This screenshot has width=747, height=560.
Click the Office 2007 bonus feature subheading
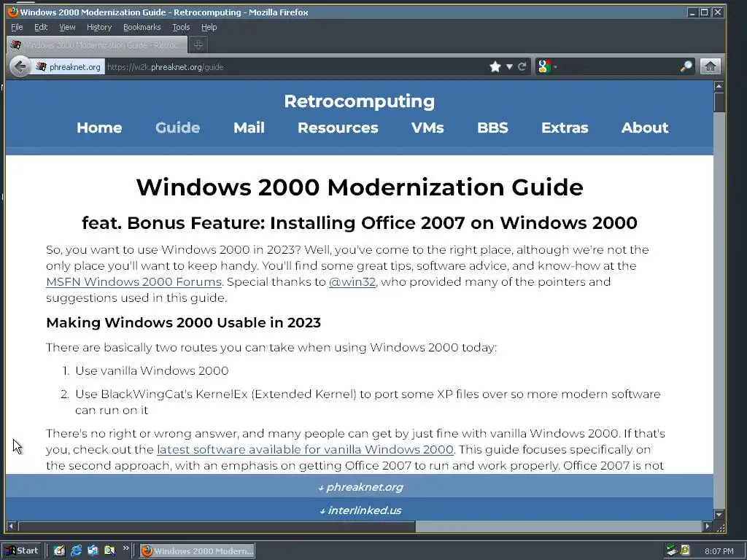point(360,223)
